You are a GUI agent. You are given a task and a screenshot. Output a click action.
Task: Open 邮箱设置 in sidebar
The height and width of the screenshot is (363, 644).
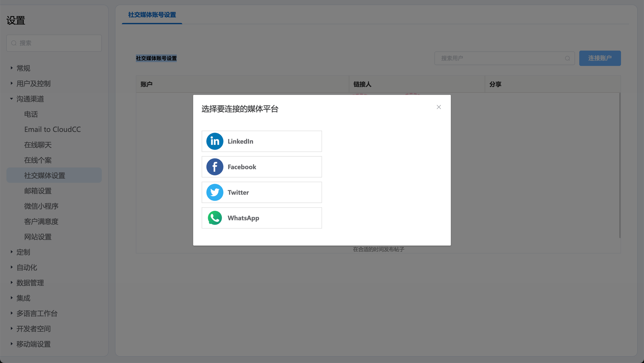pos(38,191)
